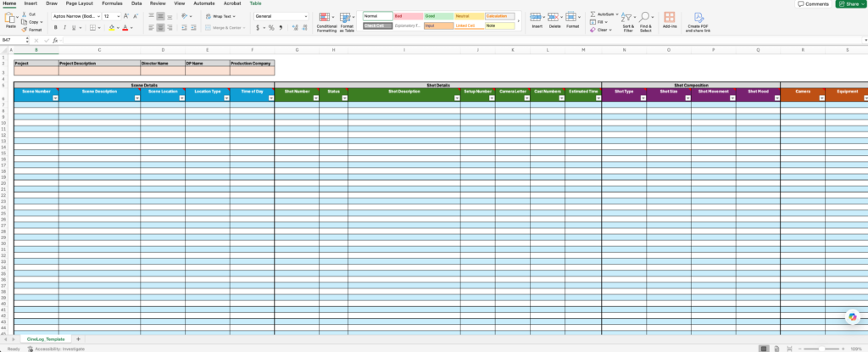The image size is (868, 352).
Task: Switch to the CineLog_Template sheet tab
Action: [46, 339]
